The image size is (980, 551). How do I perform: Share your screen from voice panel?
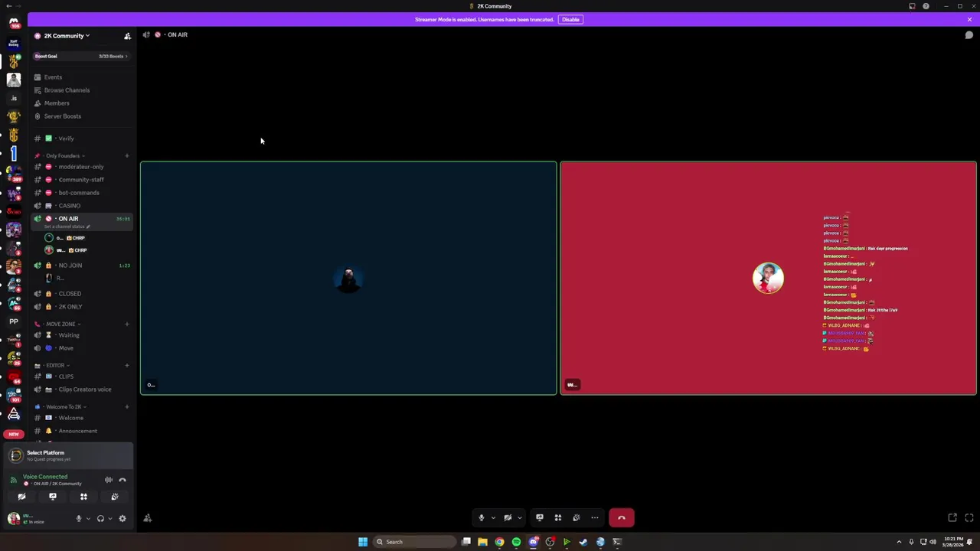[53, 497]
